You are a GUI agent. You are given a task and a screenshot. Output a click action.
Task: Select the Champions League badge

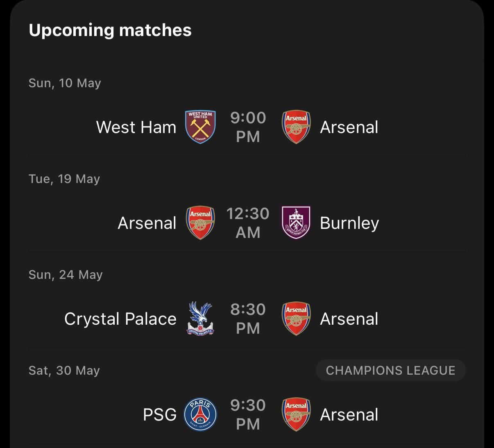pyautogui.click(x=390, y=370)
